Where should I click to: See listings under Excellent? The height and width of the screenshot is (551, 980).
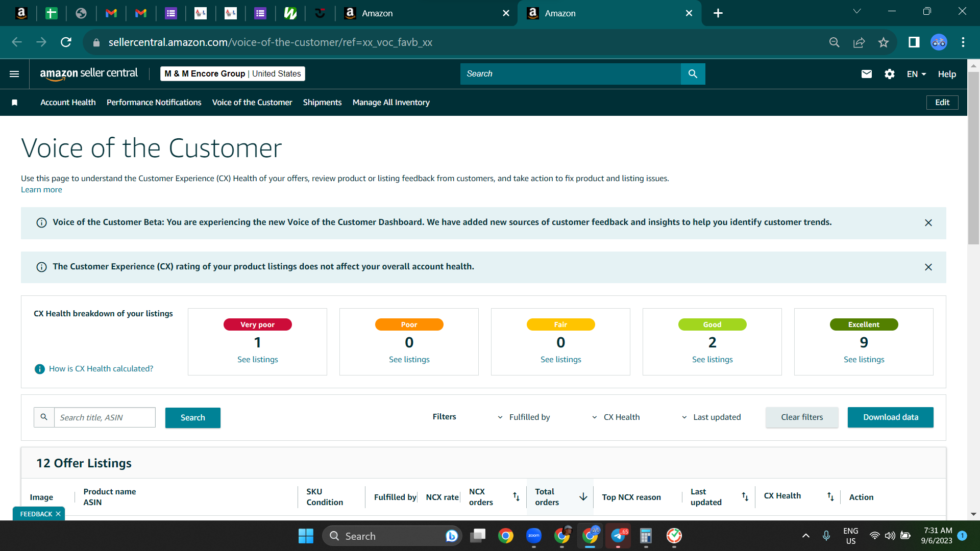pyautogui.click(x=864, y=360)
